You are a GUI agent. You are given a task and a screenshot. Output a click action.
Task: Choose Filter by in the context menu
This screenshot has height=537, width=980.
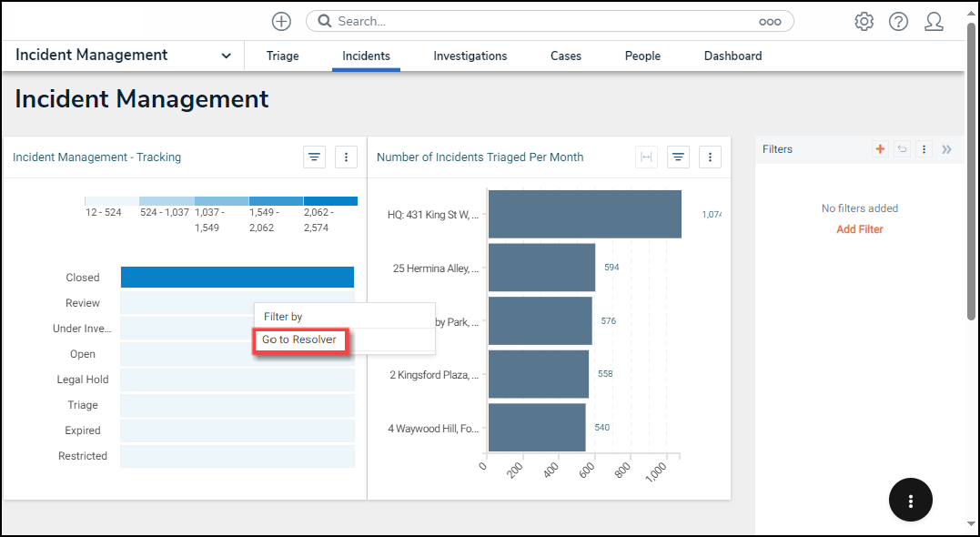click(283, 317)
